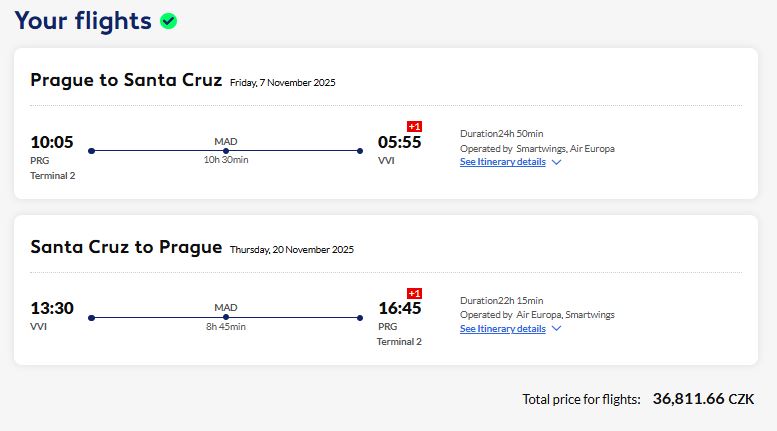The image size is (777, 431).
Task: Click the +1 day badge on 16:45 arrival
Action: [414, 293]
